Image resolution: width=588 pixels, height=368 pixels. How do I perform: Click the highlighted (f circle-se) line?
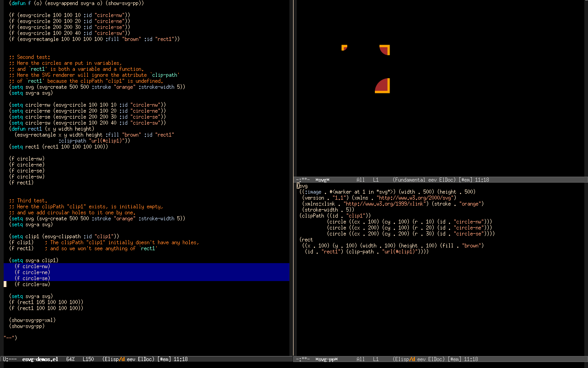pyautogui.click(x=32, y=278)
